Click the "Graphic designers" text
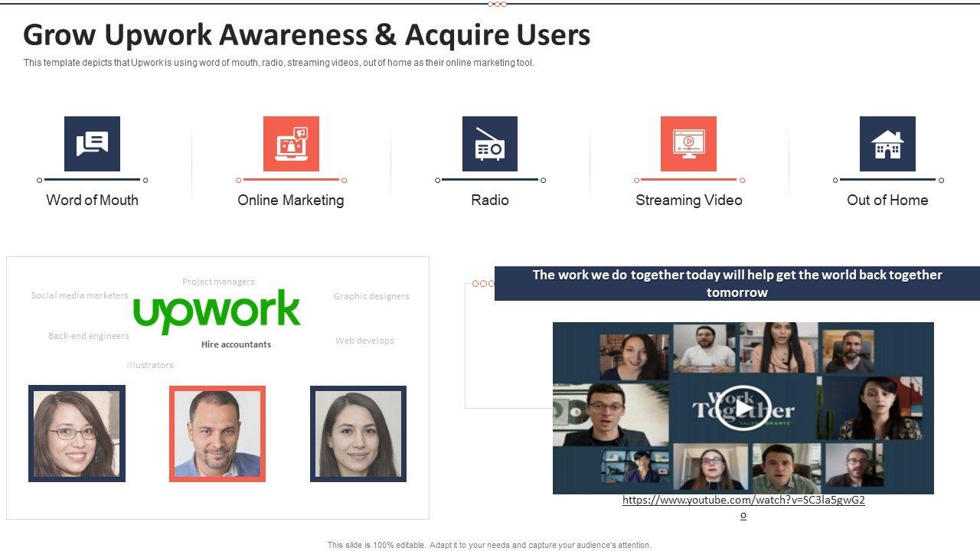980x551 pixels. point(371,296)
